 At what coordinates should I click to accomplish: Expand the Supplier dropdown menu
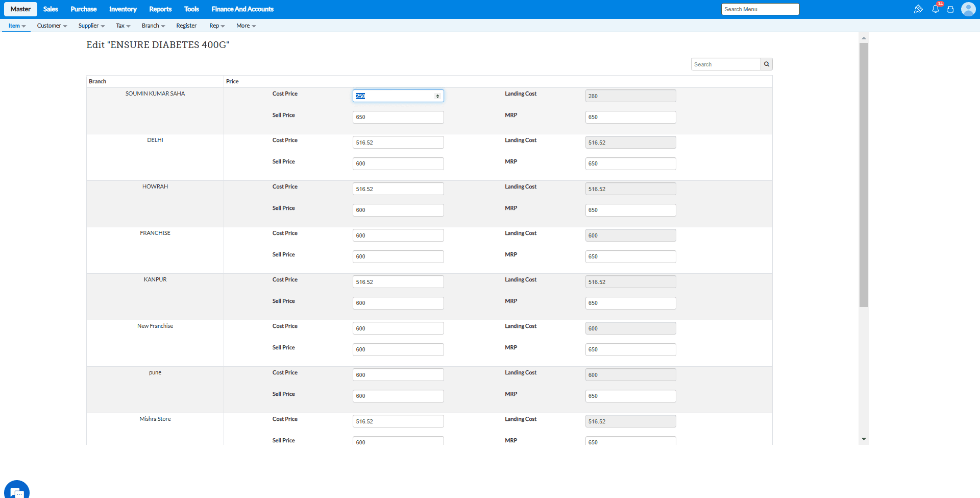point(92,26)
